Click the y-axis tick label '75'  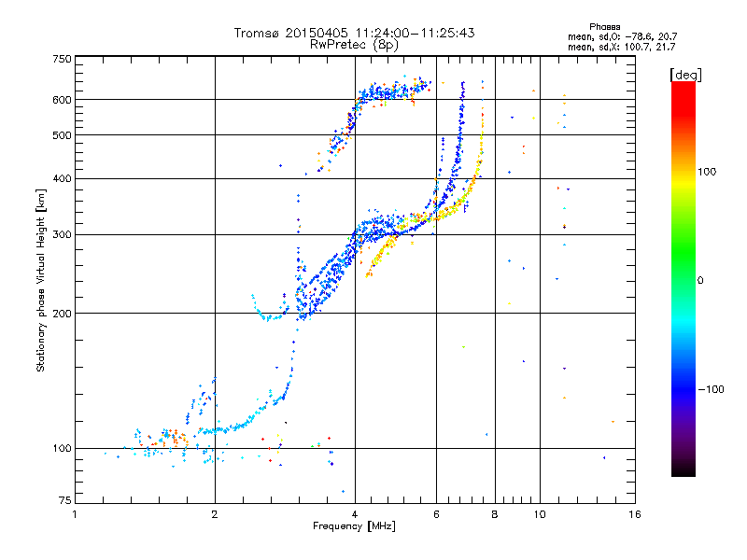point(65,500)
